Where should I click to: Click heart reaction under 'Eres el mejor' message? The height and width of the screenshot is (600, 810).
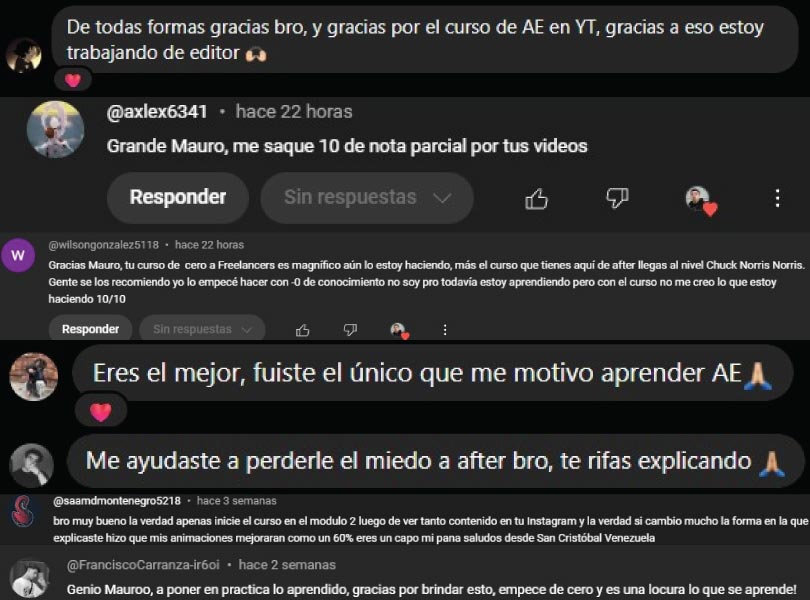point(101,412)
